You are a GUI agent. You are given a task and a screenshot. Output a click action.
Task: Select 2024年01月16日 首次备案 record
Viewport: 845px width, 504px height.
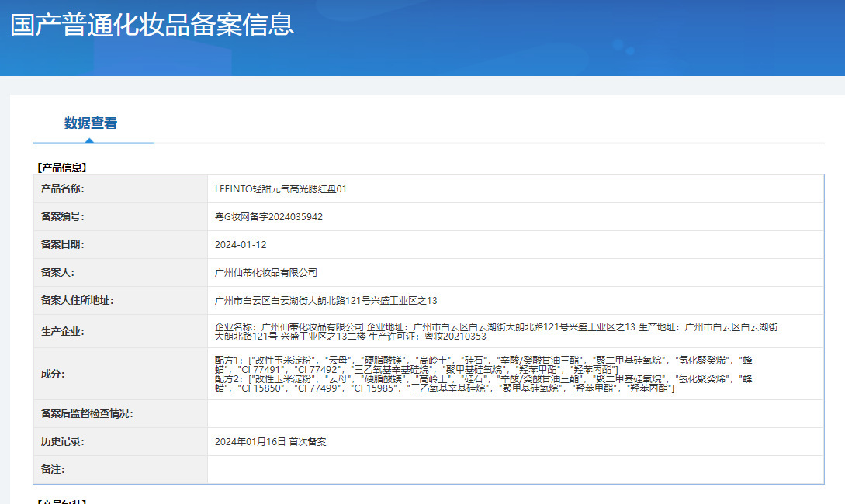pyautogui.click(x=271, y=442)
